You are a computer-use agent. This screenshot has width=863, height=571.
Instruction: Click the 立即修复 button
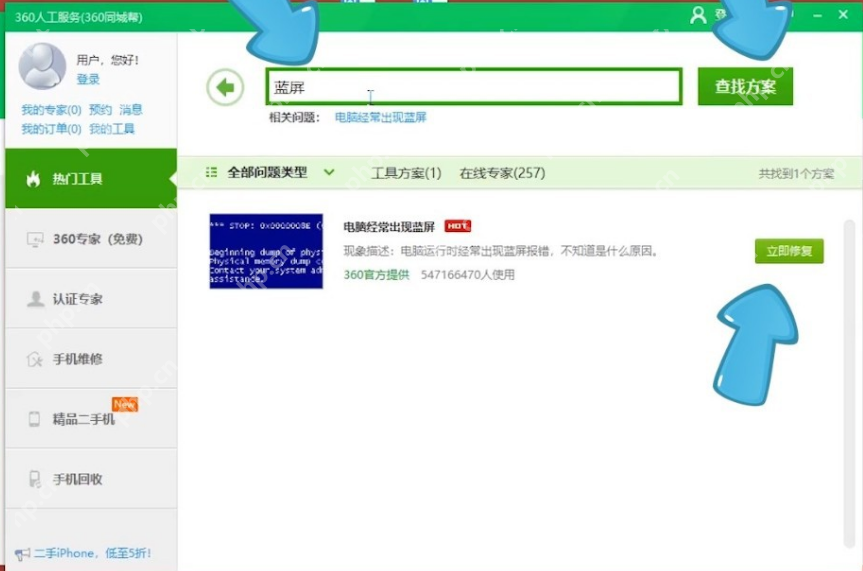coord(789,251)
